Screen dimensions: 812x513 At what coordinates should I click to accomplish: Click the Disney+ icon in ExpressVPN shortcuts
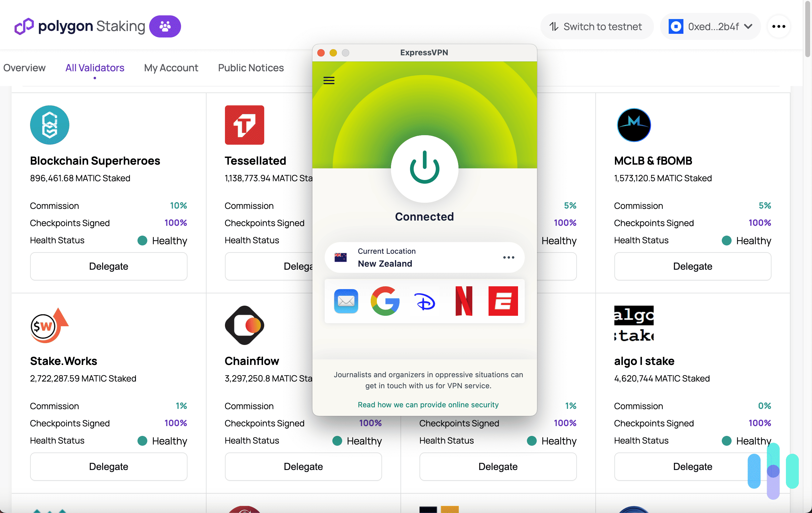pos(424,301)
